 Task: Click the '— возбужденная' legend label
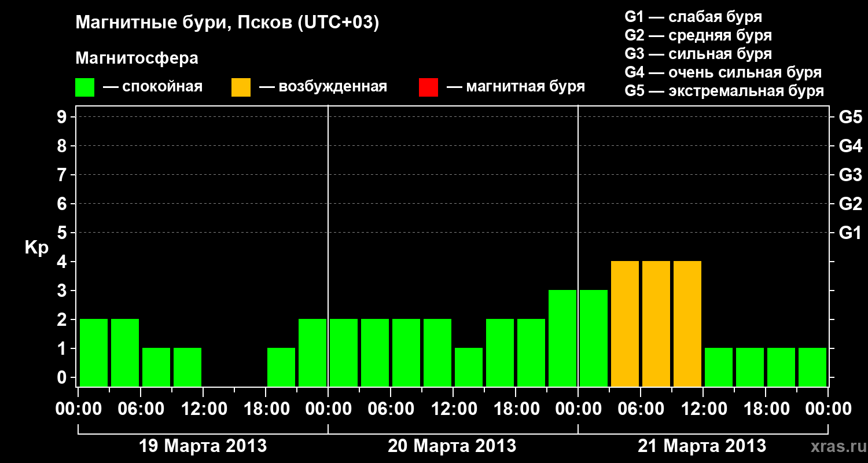point(323,87)
